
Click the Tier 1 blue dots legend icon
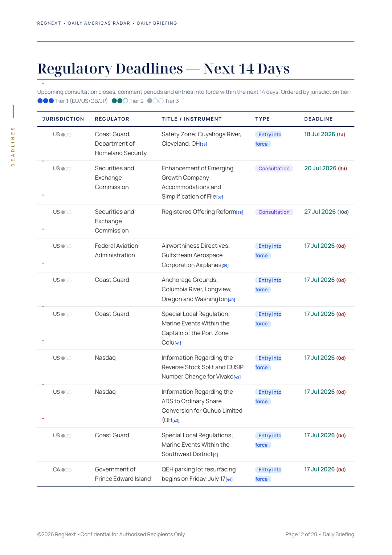pos(46,101)
